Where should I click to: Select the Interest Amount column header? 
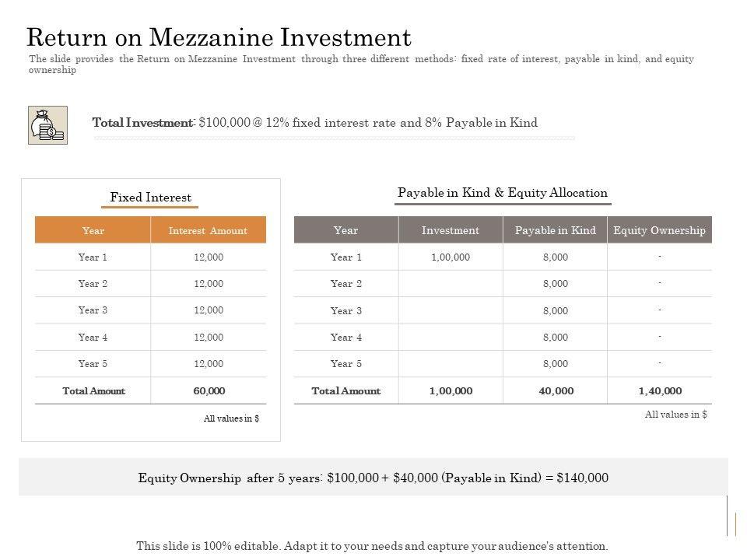208,230
